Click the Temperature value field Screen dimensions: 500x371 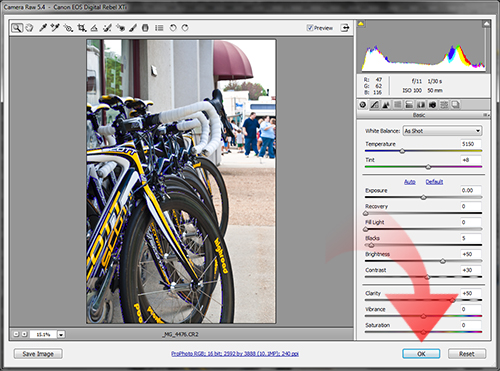coord(471,144)
